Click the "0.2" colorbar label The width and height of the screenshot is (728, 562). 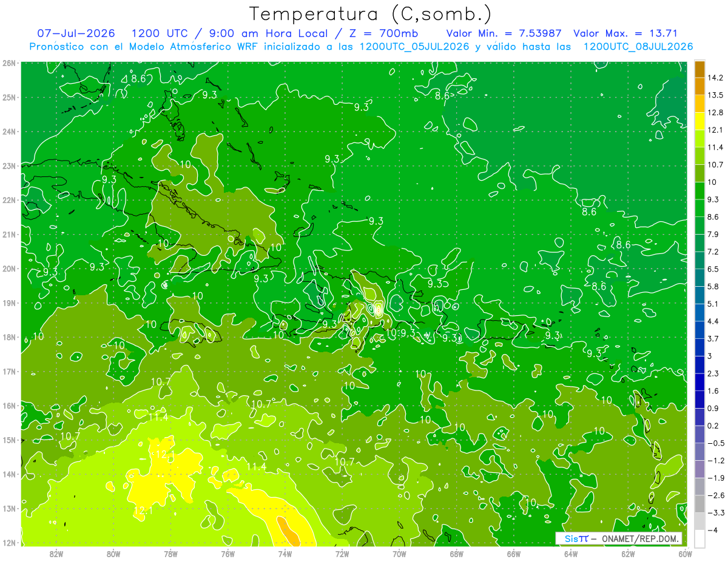(713, 426)
